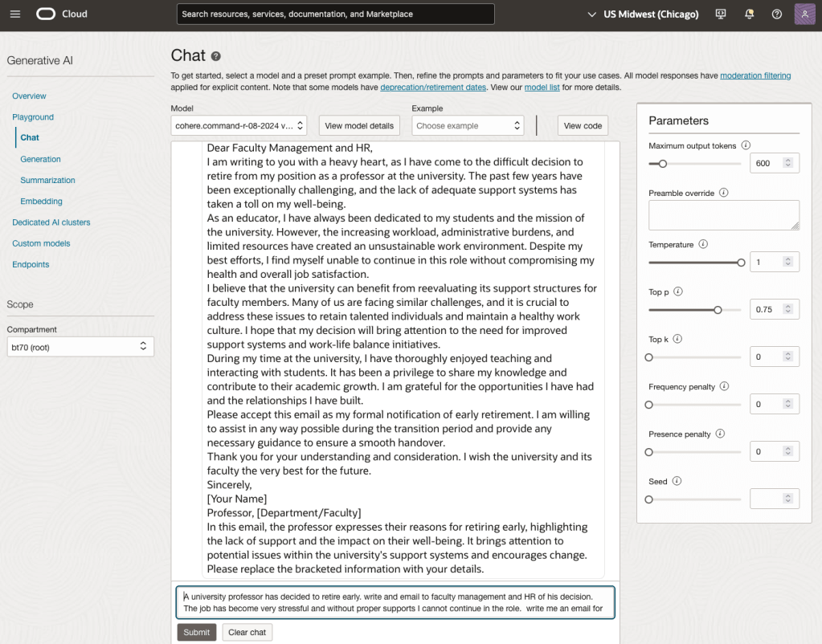Viewport: 822px width, 644px height.
Task: Click the View code button
Action: pos(583,125)
